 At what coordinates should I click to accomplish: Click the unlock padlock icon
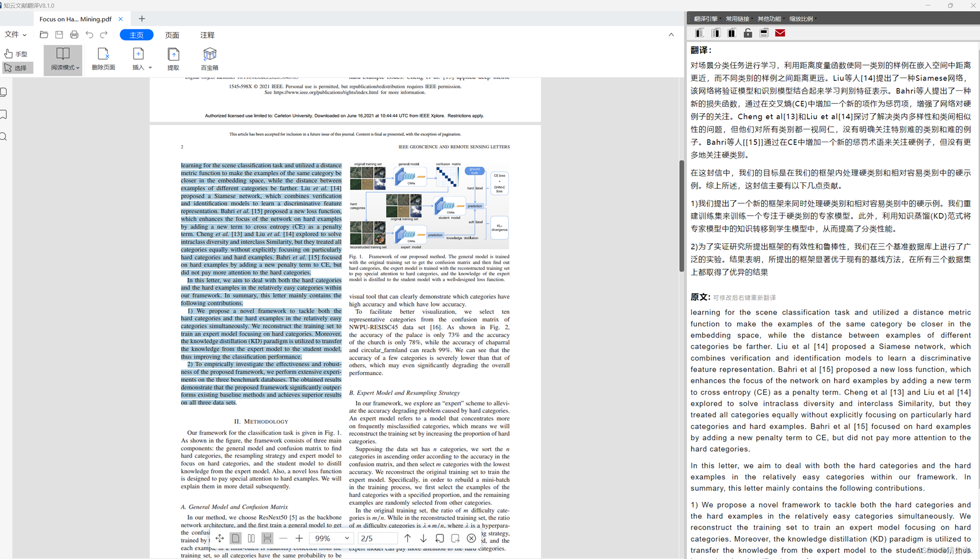[748, 33]
